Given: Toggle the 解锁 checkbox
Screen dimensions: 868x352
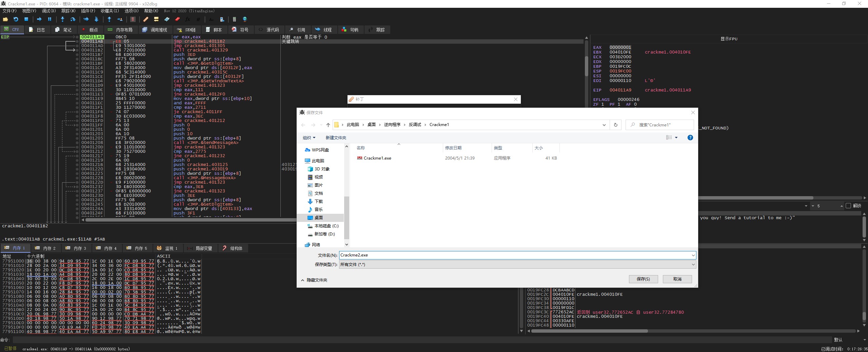Looking at the screenshot, I should (x=848, y=206).
